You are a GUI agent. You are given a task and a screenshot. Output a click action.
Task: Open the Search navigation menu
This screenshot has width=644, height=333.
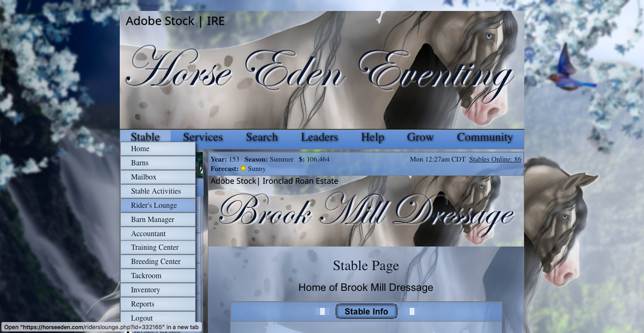pos(262,137)
